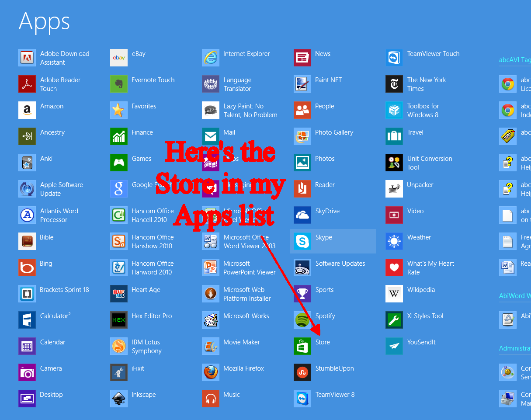Open the Wikipedia app icon
The image size is (531, 420).
coord(394,294)
